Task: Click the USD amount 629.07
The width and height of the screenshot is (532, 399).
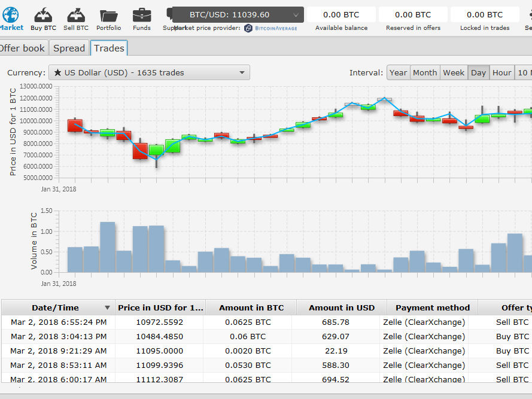Action: point(336,337)
